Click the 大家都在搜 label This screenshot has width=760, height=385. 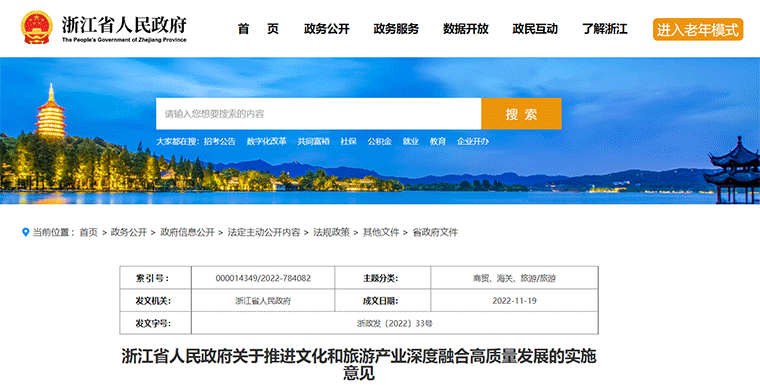(x=178, y=142)
